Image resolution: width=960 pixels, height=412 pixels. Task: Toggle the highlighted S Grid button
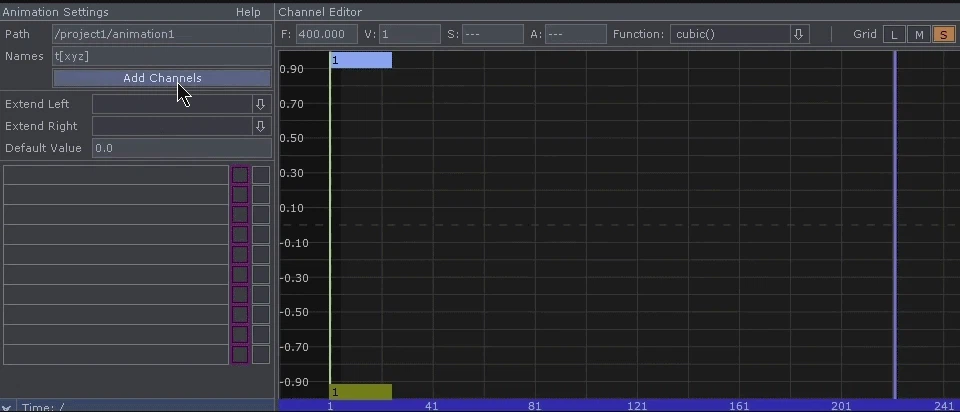point(943,35)
